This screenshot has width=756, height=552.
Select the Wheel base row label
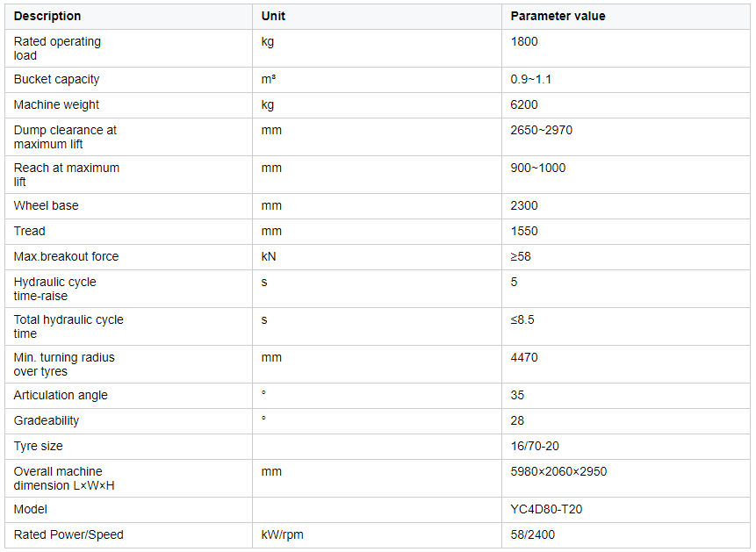(x=46, y=206)
